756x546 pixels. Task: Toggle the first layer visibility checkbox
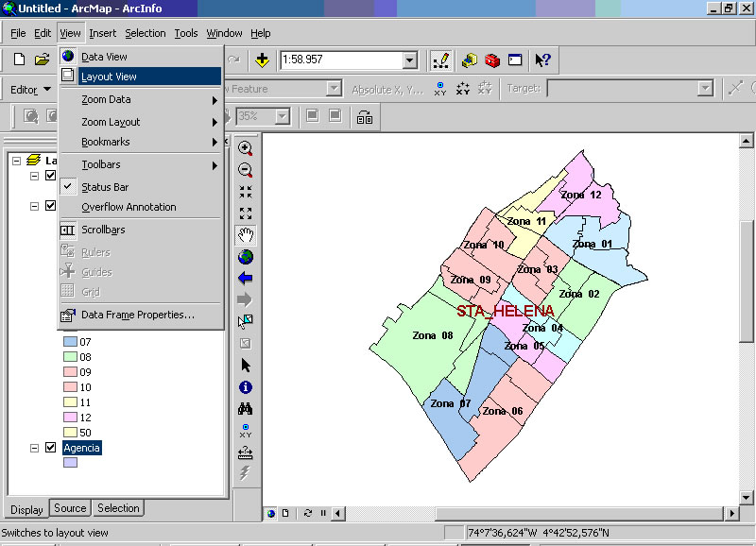click(50, 176)
